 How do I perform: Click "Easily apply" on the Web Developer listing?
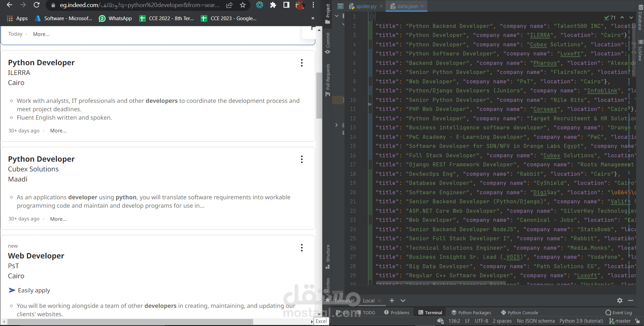tap(34, 290)
